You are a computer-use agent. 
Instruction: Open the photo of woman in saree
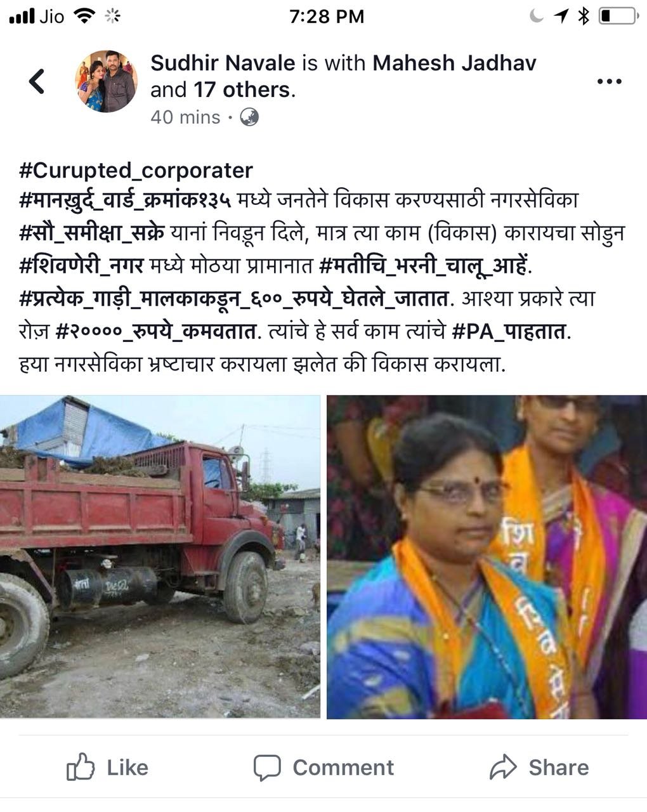[x=487, y=556]
